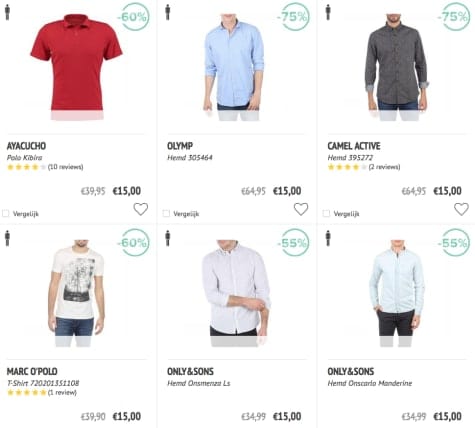The image size is (475, 428).
Task: Check Vergelijk for the Camel Active shirt
Action: pos(326,213)
